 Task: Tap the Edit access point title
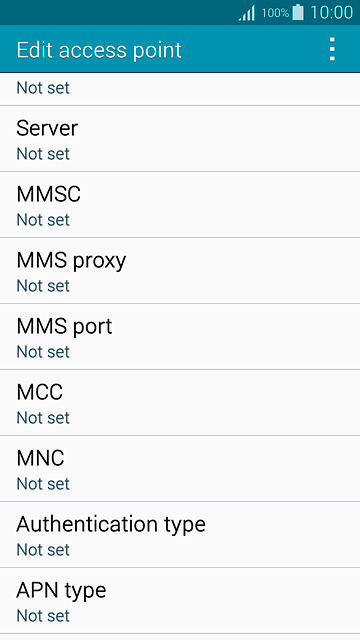point(99,51)
